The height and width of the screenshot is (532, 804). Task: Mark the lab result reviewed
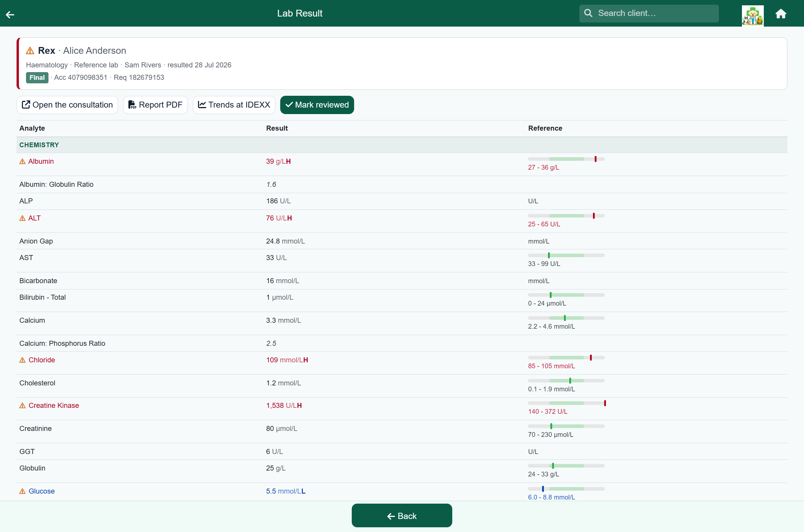point(317,105)
